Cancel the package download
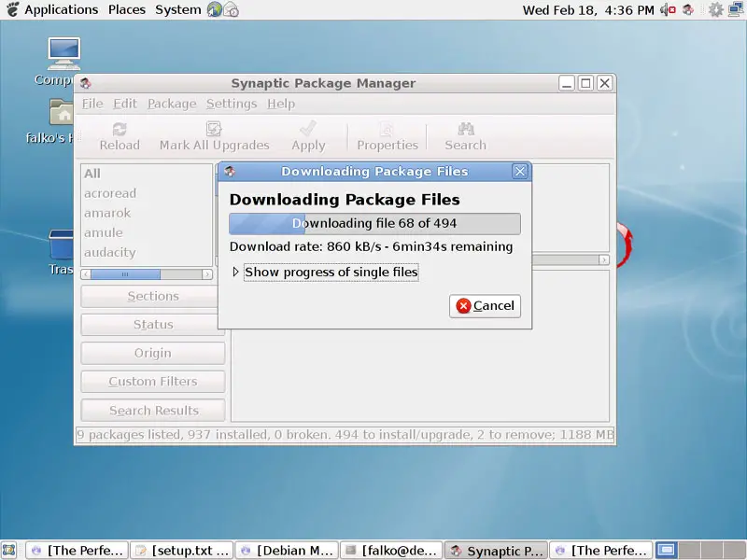The width and height of the screenshot is (747, 560). point(485,306)
